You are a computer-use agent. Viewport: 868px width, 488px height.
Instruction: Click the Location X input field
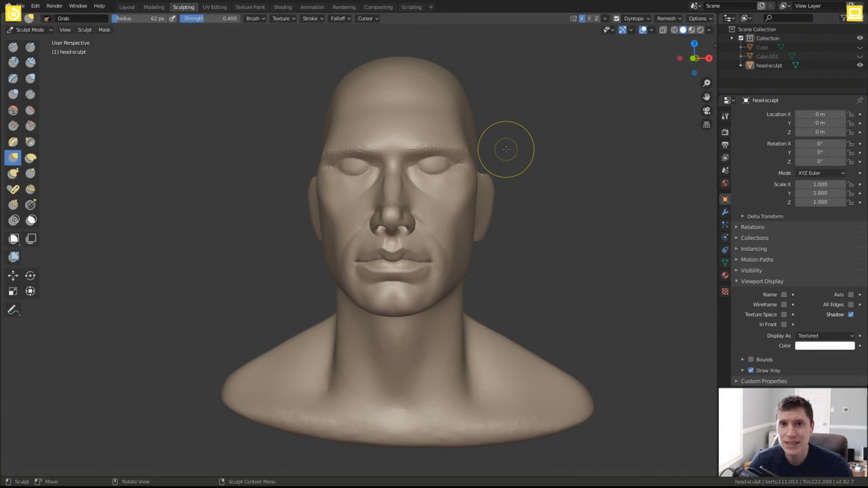click(x=820, y=114)
